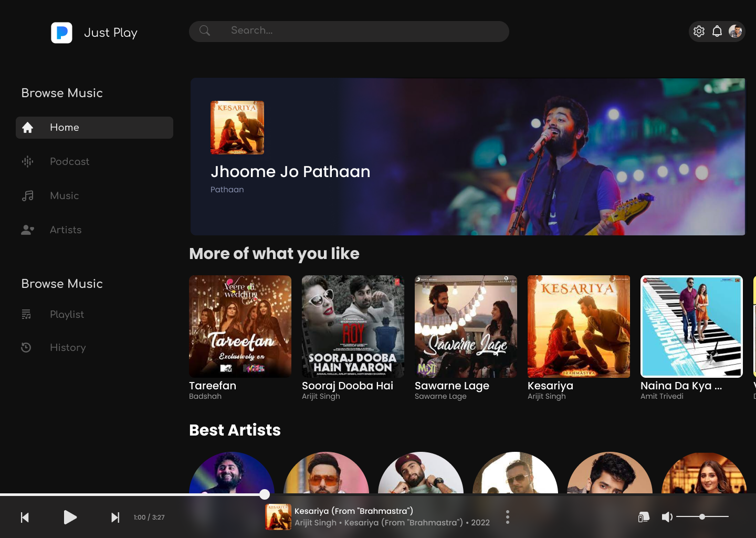Open the History page

tap(68, 348)
